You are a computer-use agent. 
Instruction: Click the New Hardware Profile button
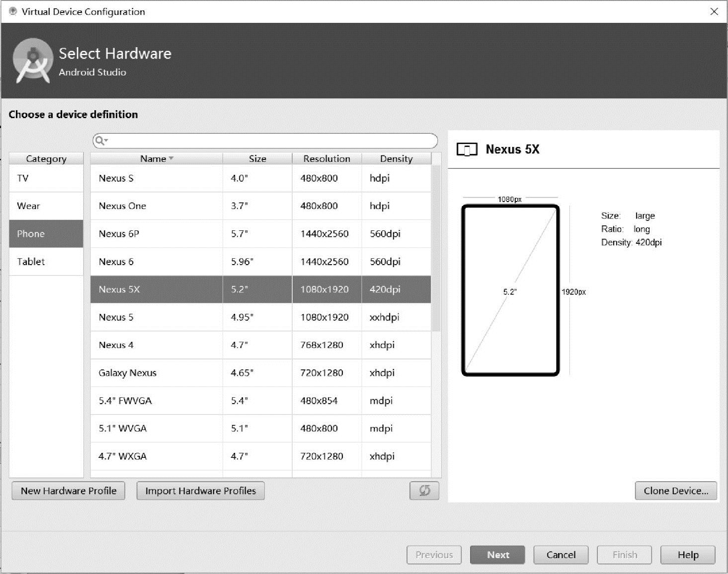coord(69,491)
